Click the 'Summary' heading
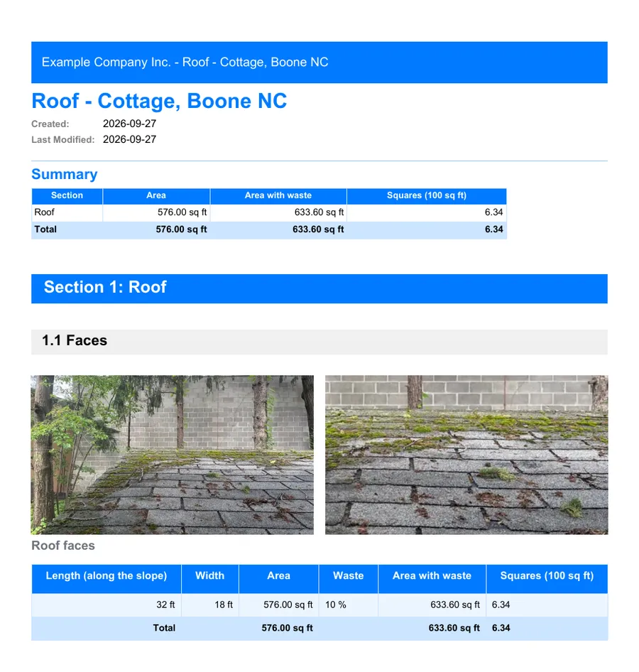 64,174
